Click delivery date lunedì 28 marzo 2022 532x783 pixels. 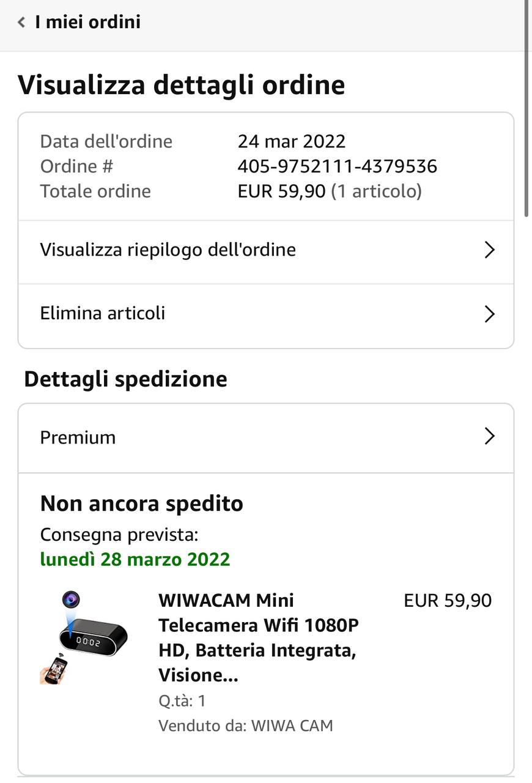pyautogui.click(x=135, y=559)
